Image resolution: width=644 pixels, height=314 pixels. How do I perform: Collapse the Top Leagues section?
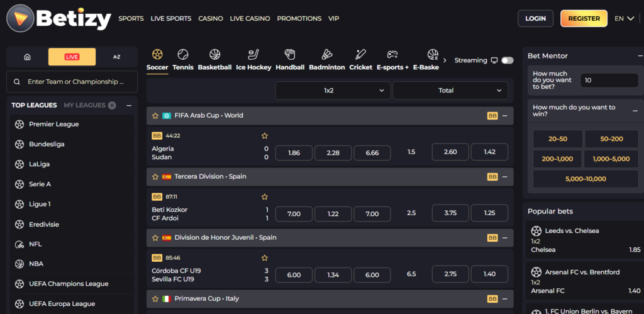[129, 106]
